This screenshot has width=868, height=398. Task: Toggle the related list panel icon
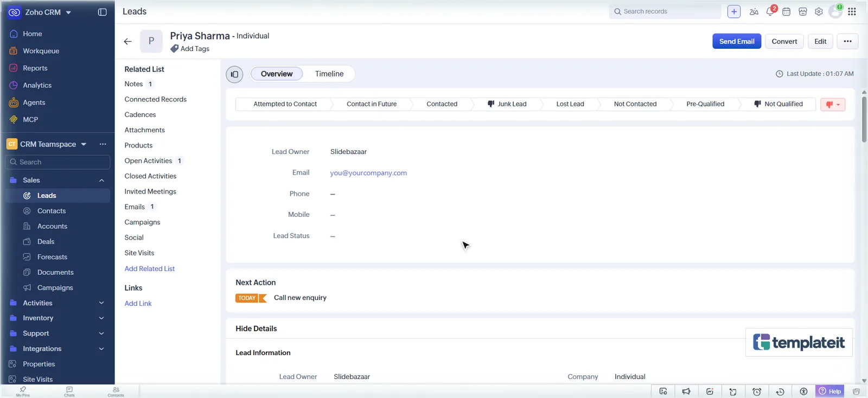(234, 74)
